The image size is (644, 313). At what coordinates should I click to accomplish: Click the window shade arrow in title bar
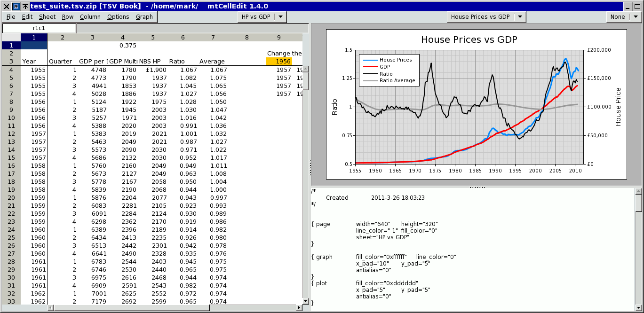(25, 6)
